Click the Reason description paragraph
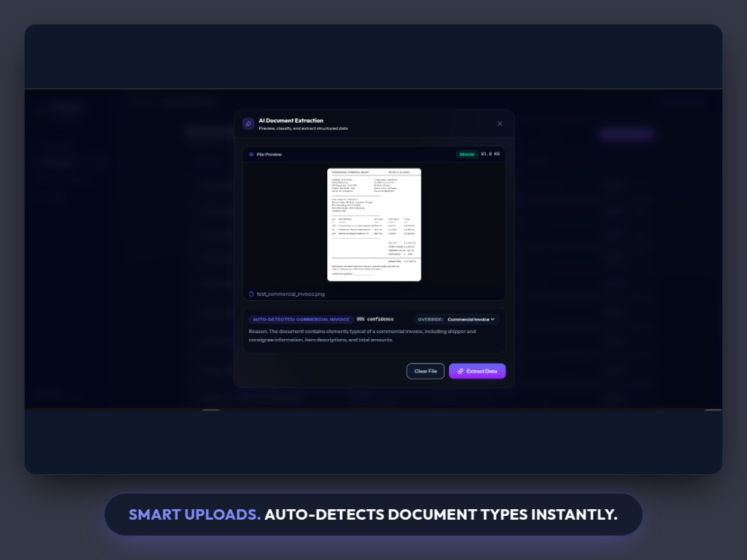Image resolution: width=747 pixels, height=560 pixels. coord(362,335)
